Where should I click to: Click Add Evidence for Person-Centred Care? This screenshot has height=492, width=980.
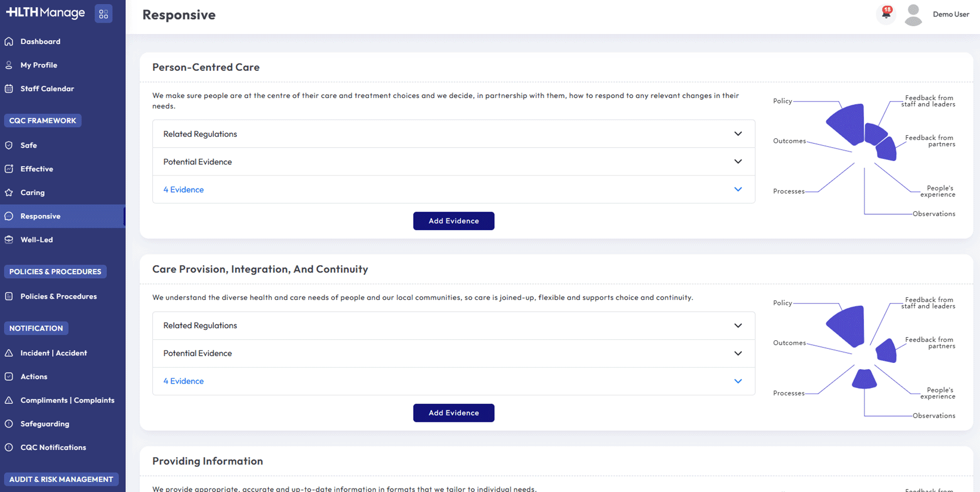(x=453, y=221)
